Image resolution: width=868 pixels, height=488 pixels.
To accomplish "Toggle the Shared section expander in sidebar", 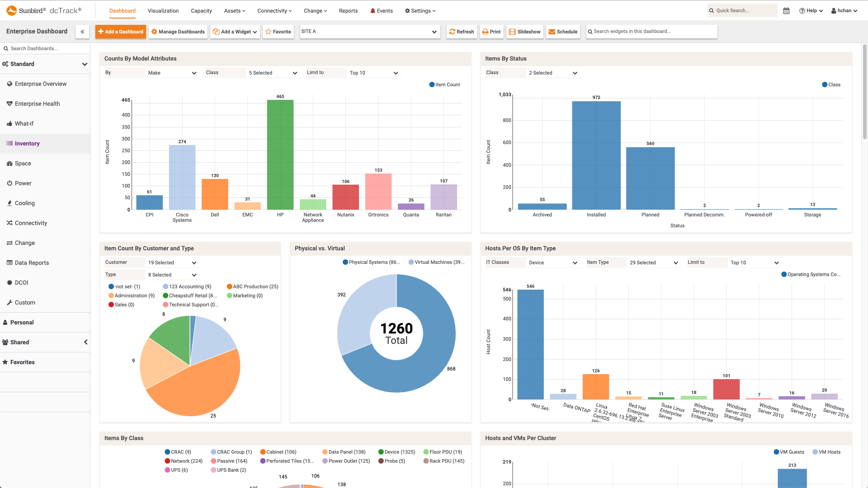I will pyautogui.click(x=85, y=342).
